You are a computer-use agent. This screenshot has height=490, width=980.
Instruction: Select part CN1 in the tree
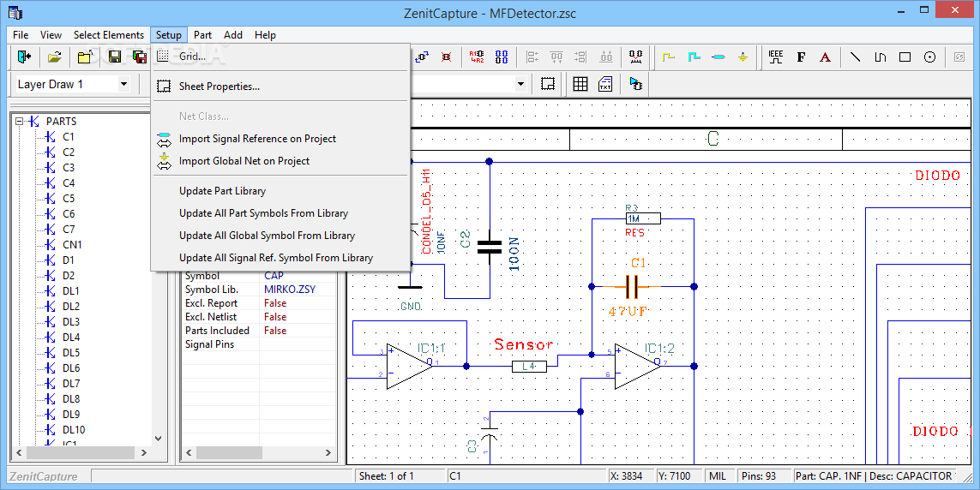[72, 245]
